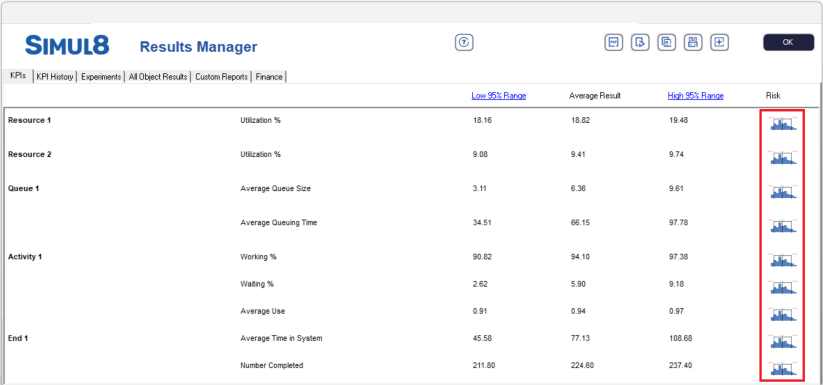
Task: Click the Average Time in System label
Action: (281, 338)
